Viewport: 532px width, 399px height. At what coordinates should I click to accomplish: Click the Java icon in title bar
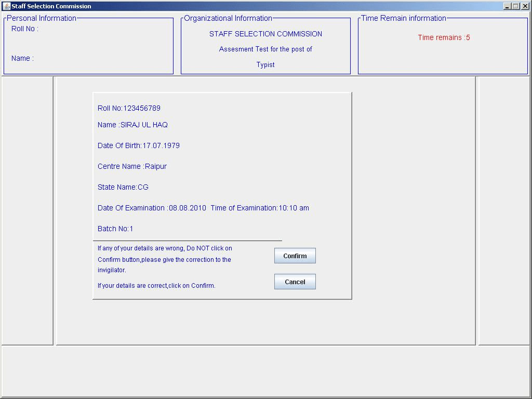(6, 6)
